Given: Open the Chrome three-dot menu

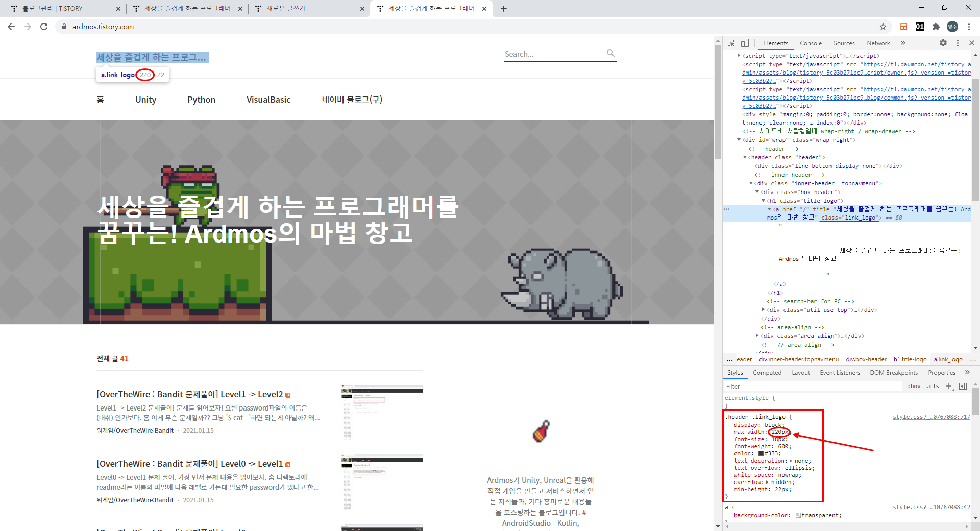Looking at the screenshot, I should click(x=969, y=27).
